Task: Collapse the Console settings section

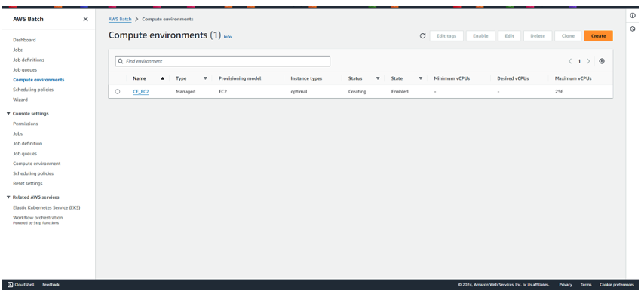Action: point(8,114)
